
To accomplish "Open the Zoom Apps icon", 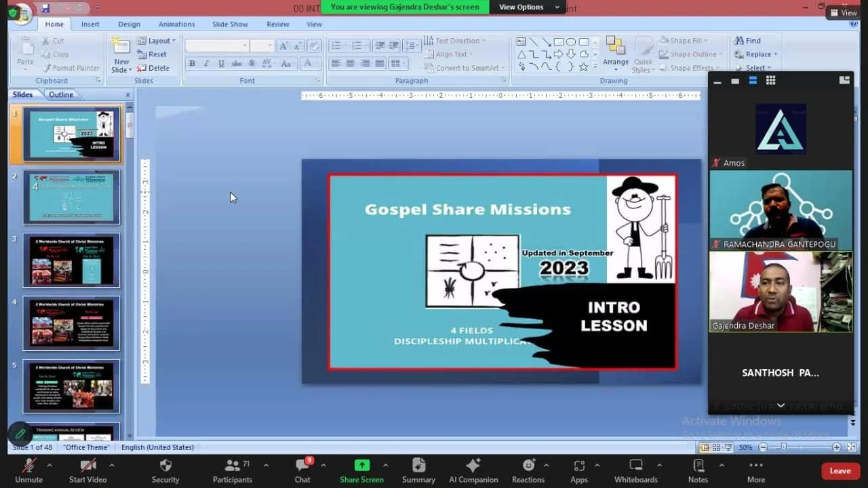I will (579, 466).
